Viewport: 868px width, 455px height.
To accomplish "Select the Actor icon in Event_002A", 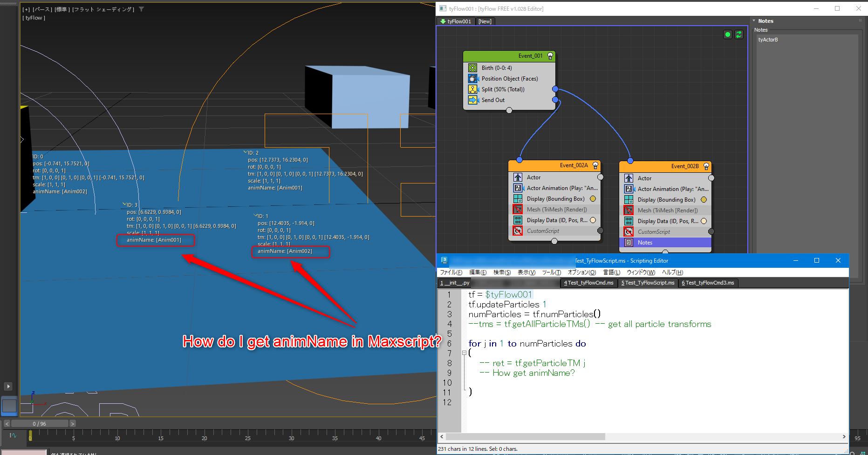I will pyautogui.click(x=518, y=177).
